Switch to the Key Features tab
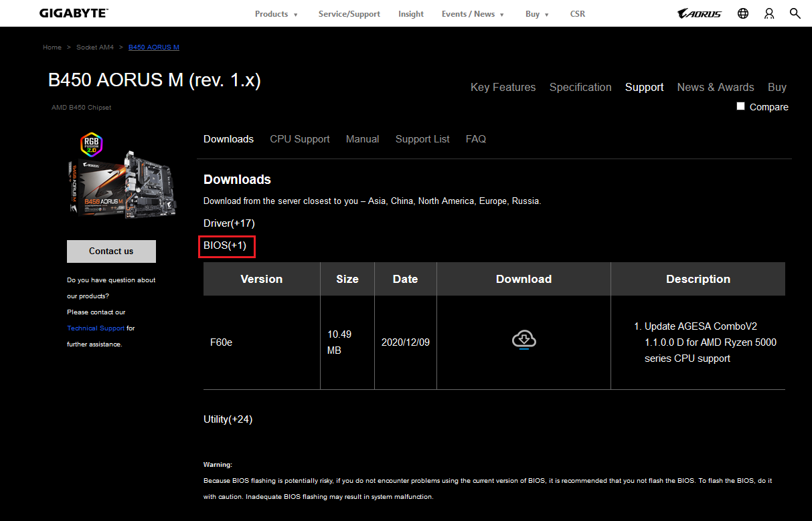Viewport: 812px width, 521px height. point(503,88)
